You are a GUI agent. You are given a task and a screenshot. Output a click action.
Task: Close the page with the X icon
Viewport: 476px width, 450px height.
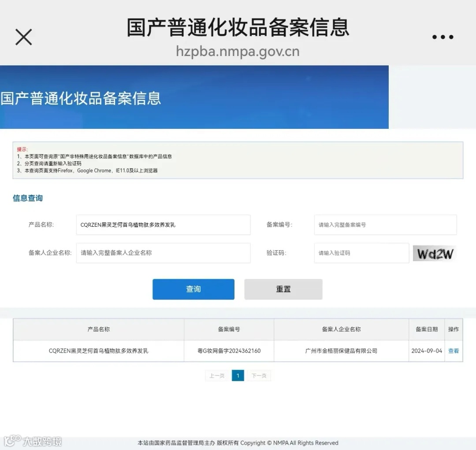click(x=24, y=37)
